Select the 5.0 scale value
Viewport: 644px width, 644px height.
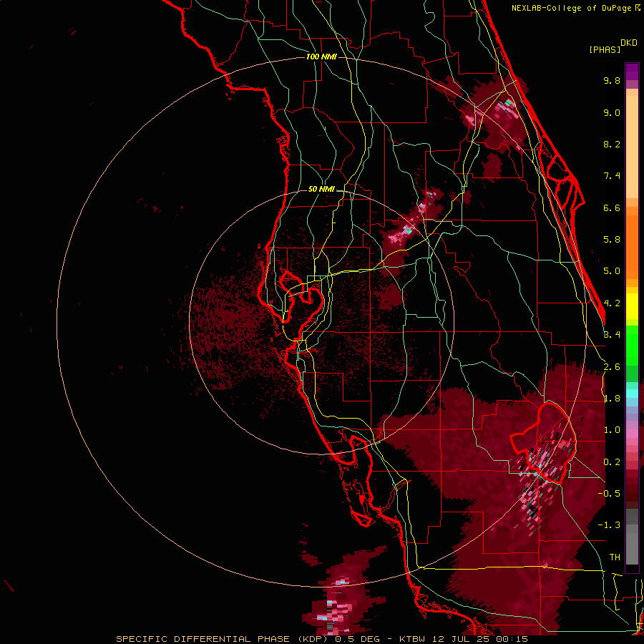coord(612,271)
